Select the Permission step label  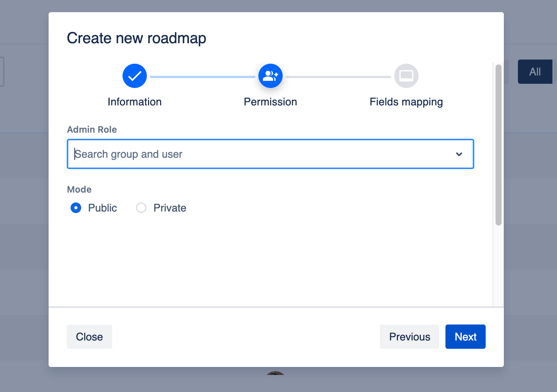click(270, 102)
